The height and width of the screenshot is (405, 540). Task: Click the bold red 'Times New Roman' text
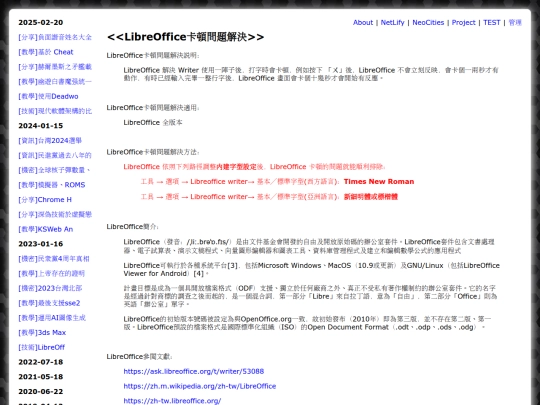coord(379,181)
